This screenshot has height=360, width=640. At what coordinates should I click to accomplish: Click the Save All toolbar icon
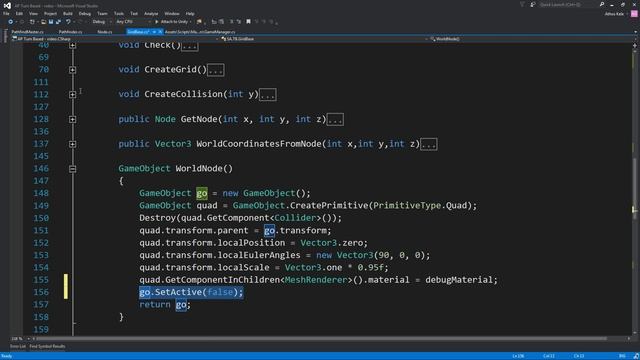point(58,22)
